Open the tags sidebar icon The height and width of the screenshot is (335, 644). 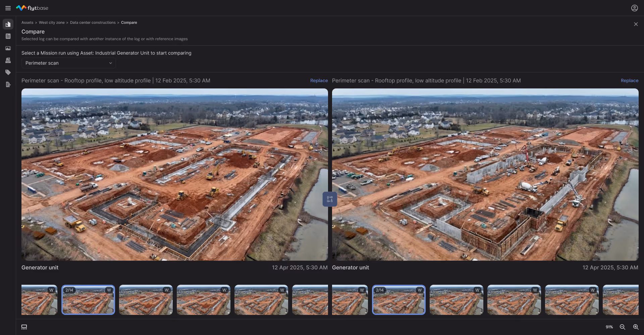coord(8,72)
